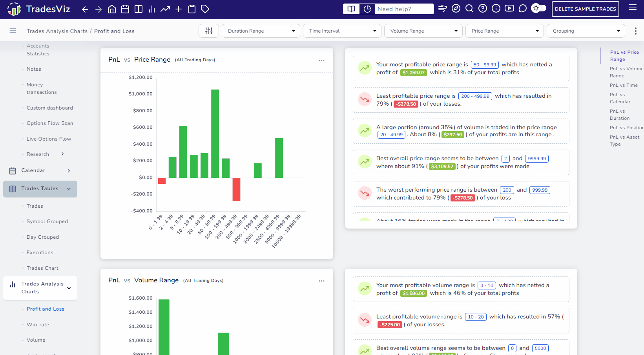Open the bar chart icon in top bar
This screenshot has width=644, height=355.
[152, 9]
